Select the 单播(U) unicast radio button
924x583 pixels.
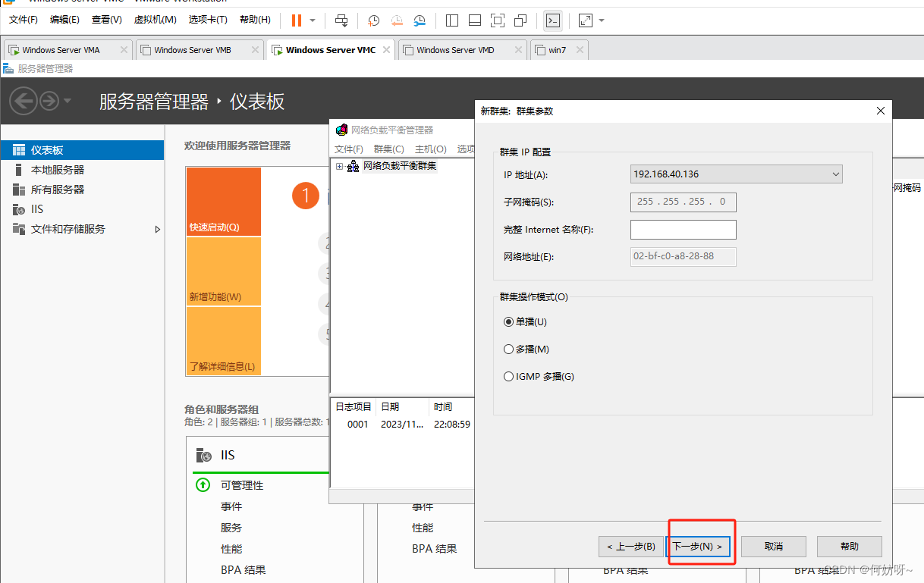coord(509,322)
